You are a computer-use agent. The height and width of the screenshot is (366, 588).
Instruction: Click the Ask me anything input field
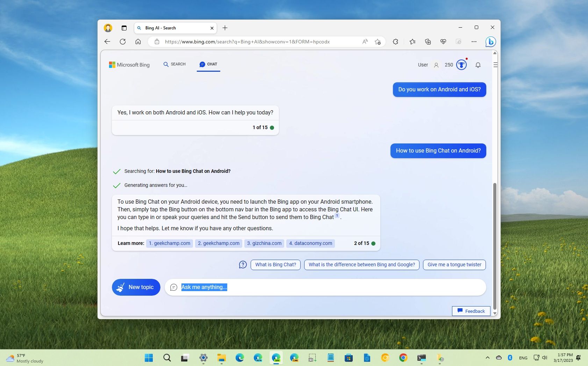pyautogui.click(x=280, y=287)
